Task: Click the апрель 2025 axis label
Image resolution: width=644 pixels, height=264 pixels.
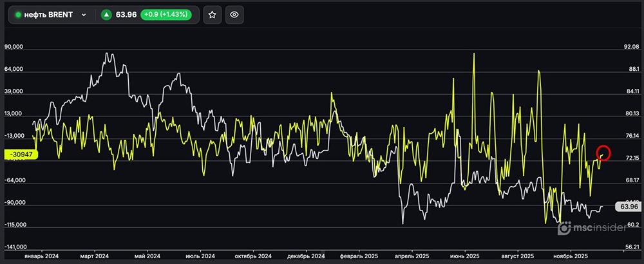Action: 412,255
